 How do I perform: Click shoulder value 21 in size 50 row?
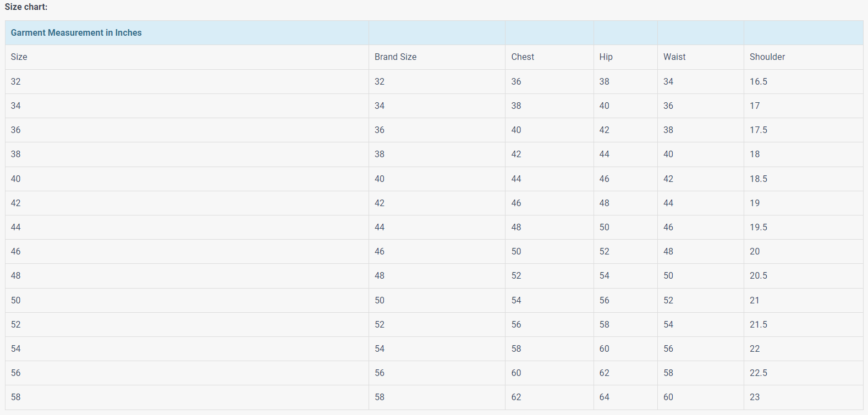click(755, 301)
